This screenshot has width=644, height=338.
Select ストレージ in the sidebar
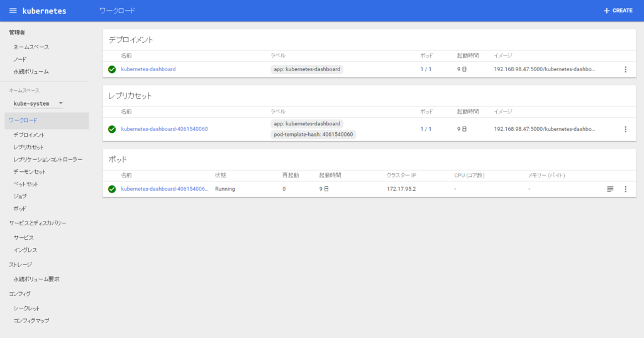click(21, 265)
